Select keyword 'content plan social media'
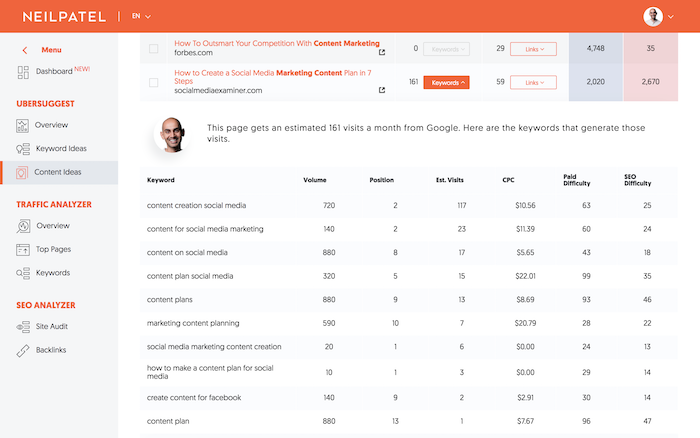 [190, 276]
